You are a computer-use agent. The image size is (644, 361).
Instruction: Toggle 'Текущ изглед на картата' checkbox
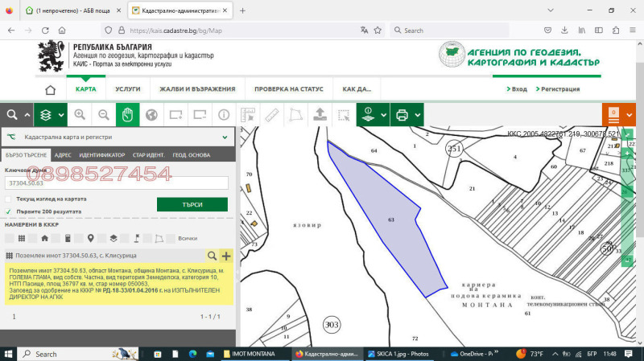8,199
